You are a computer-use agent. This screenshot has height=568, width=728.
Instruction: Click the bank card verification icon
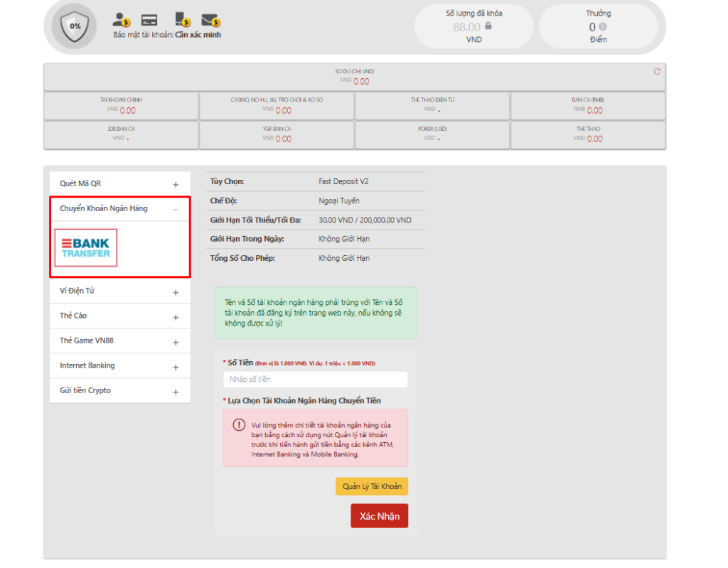click(x=149, y=20)
